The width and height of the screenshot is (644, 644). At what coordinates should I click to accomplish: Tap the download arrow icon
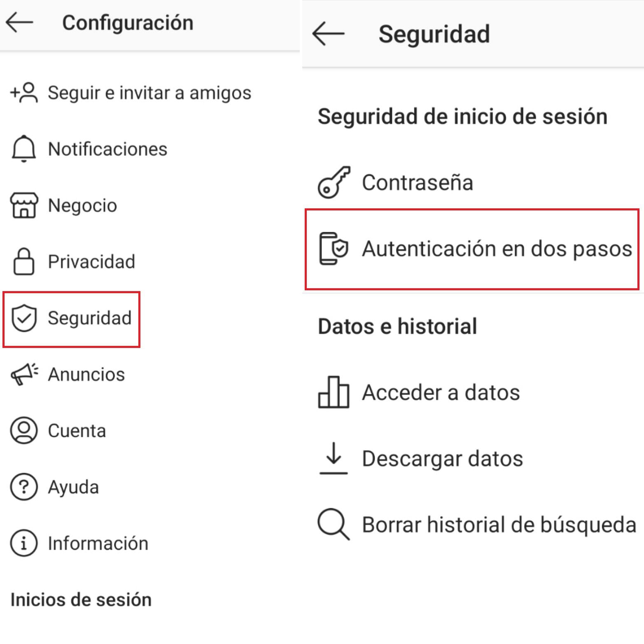tap(334, 458)
